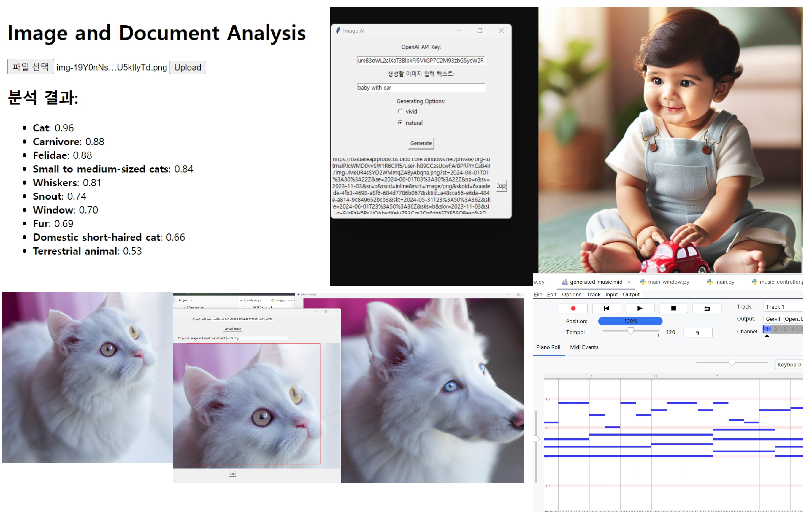The image size is (812, 518).
Task: Open the music_controller.py tab
Action: click(777, 282)
